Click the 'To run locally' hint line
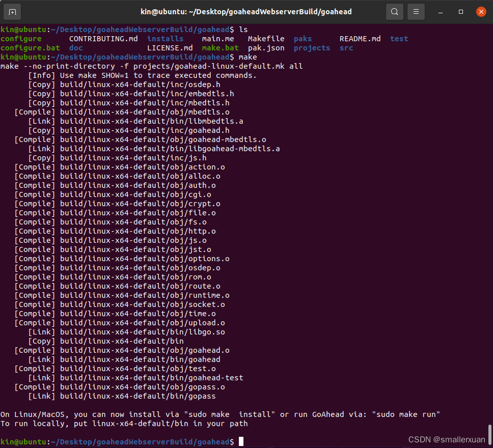This screenshot has height=448, width=493. point(124,424)
